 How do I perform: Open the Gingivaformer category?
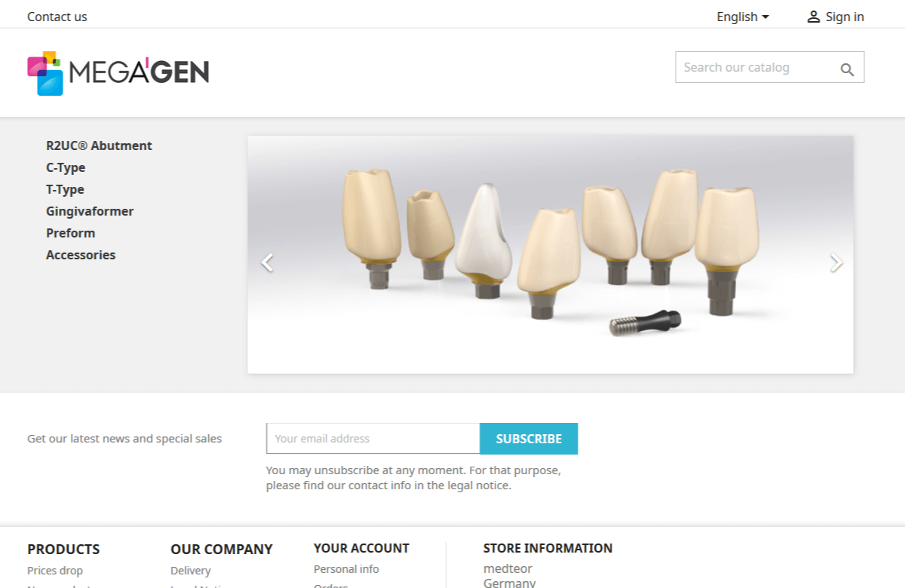click(90, 211)
